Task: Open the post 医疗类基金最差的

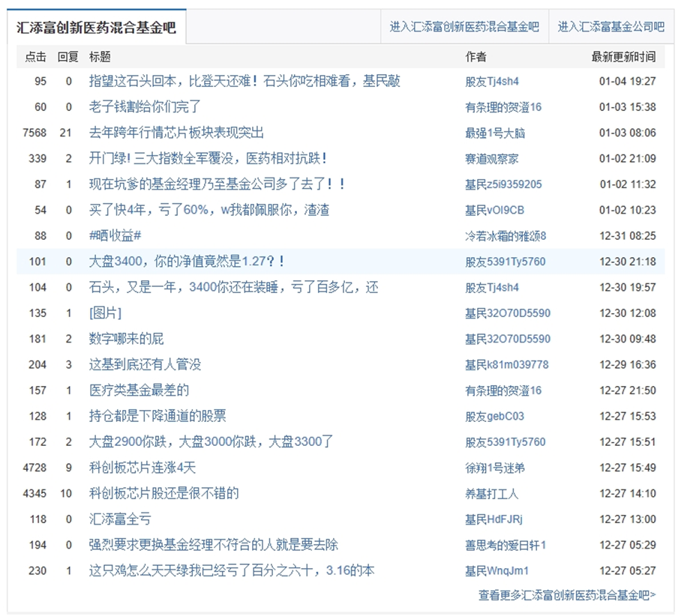Action: click(139, 390)
